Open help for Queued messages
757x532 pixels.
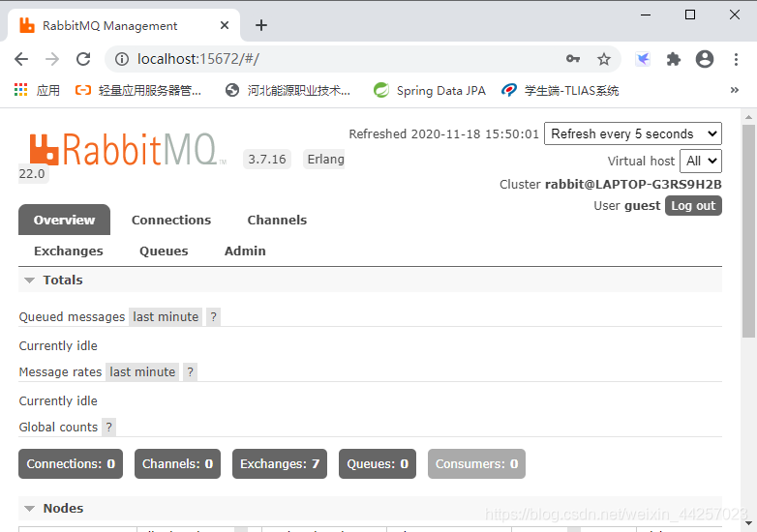point(213,317)
